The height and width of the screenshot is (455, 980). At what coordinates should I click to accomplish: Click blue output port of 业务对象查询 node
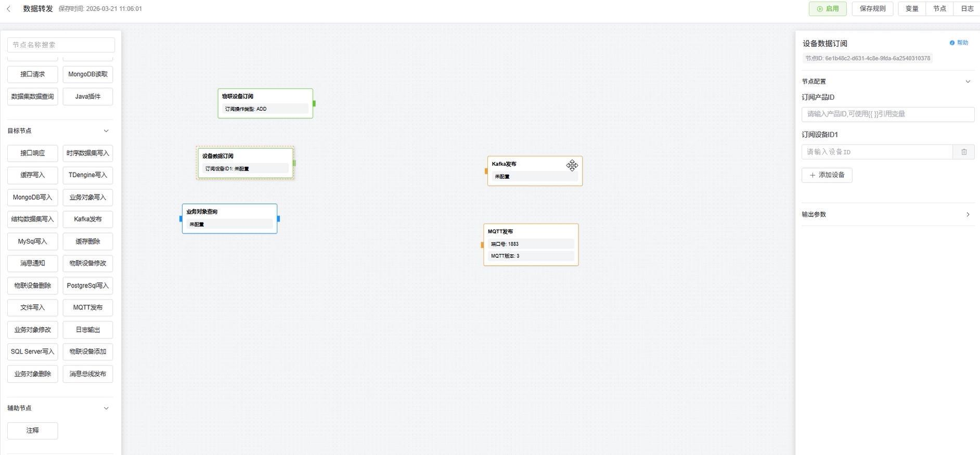point(278,219)
